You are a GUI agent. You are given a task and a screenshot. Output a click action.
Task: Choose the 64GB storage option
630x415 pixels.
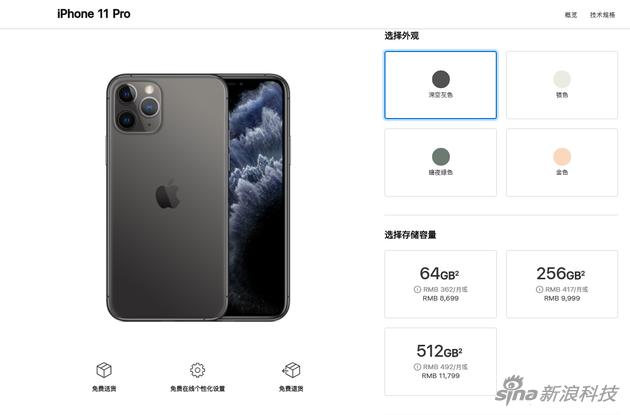click(440, 284)
